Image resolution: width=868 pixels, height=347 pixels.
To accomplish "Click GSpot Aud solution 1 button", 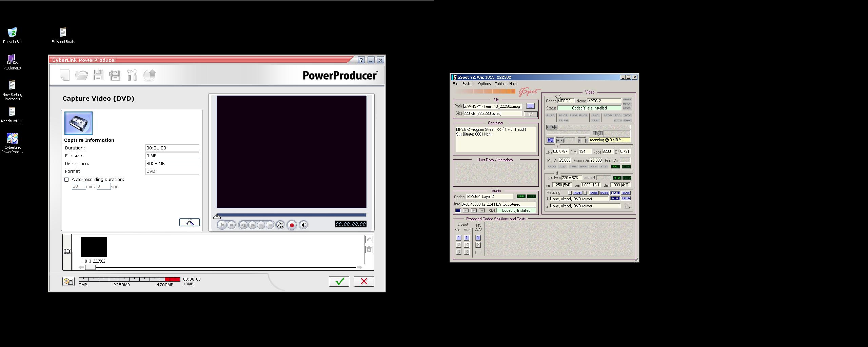I will point(467,238).
